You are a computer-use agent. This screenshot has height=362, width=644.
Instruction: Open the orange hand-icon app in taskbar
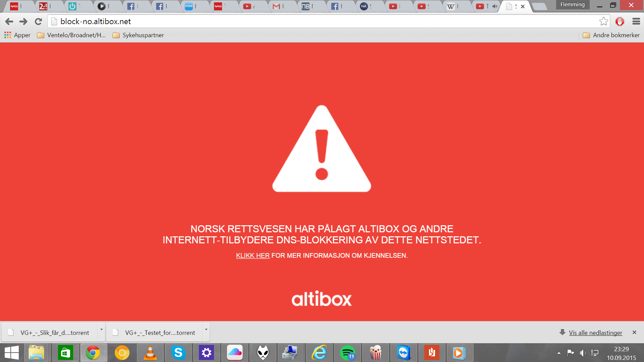[x=432, y=353]
